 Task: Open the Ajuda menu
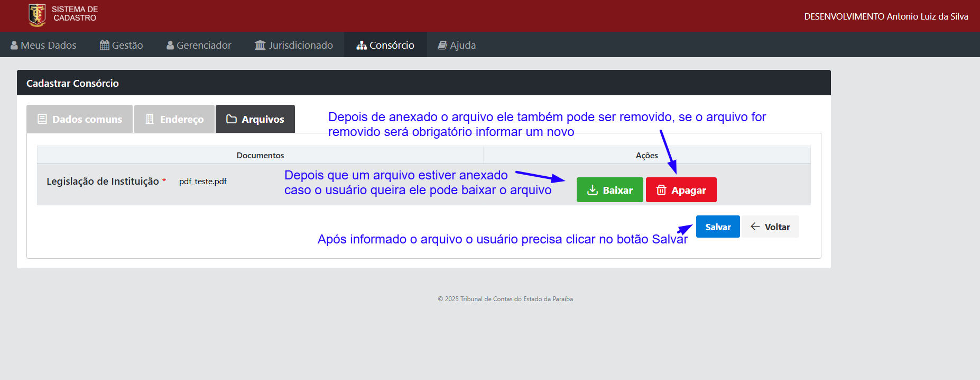[457, 45]
